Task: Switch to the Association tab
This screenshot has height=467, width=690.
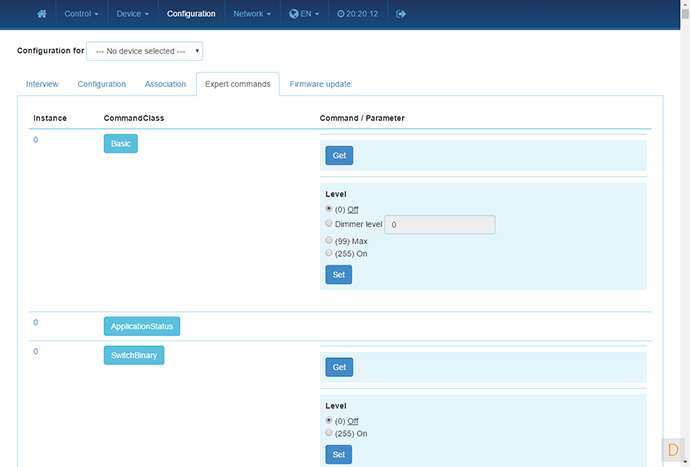Action: (165, 84)
